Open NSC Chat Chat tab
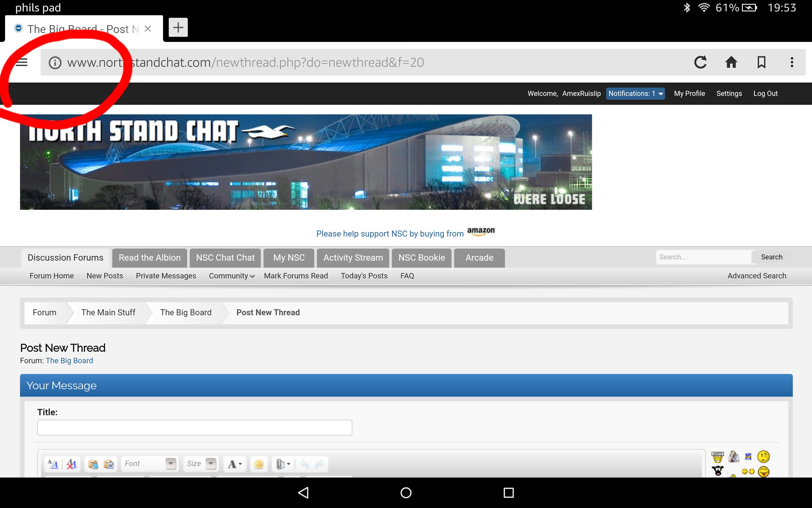This screenshot has height=508, width=812. tap(225, 258)
